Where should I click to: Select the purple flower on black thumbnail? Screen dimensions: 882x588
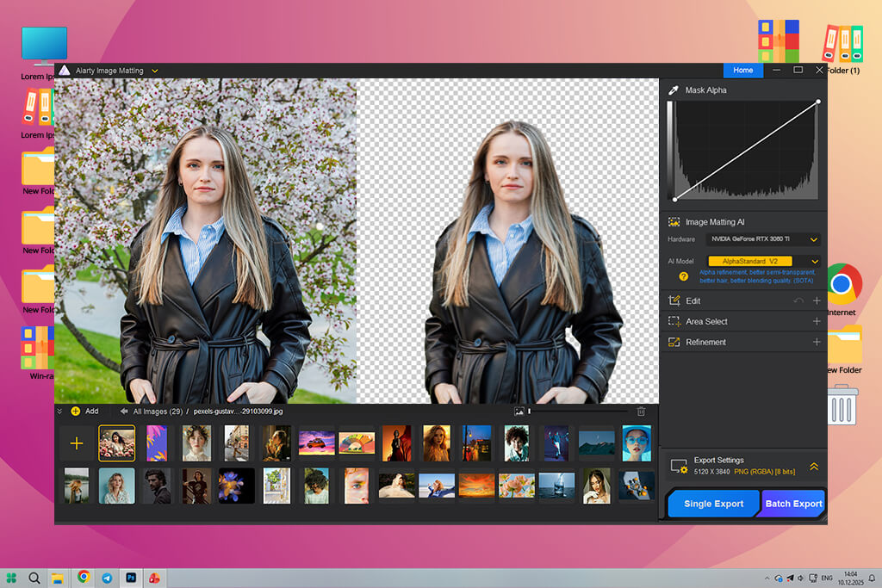(x=236, y=486)
